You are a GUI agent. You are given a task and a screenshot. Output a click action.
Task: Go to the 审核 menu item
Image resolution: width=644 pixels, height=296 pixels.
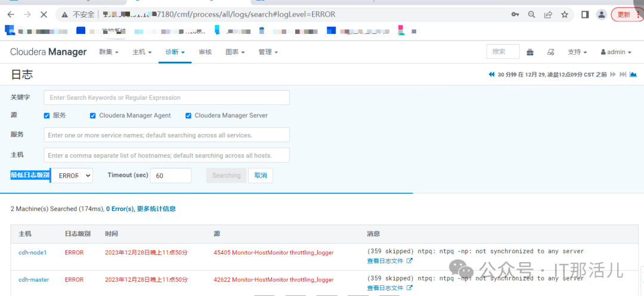[x=205, y=52]
